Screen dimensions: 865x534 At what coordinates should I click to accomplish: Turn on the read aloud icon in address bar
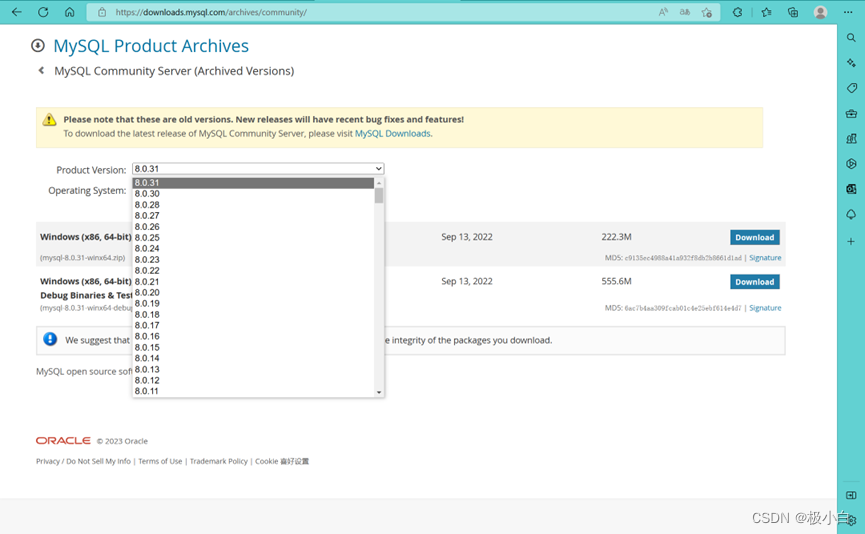point(663,12)
